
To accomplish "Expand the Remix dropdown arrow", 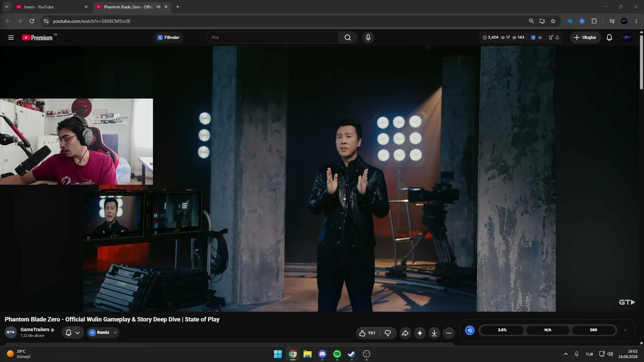I will (115, 332).
